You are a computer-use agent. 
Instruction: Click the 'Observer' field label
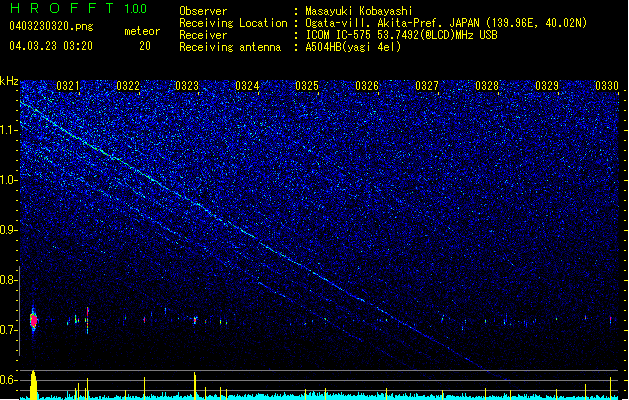(203, 11)
